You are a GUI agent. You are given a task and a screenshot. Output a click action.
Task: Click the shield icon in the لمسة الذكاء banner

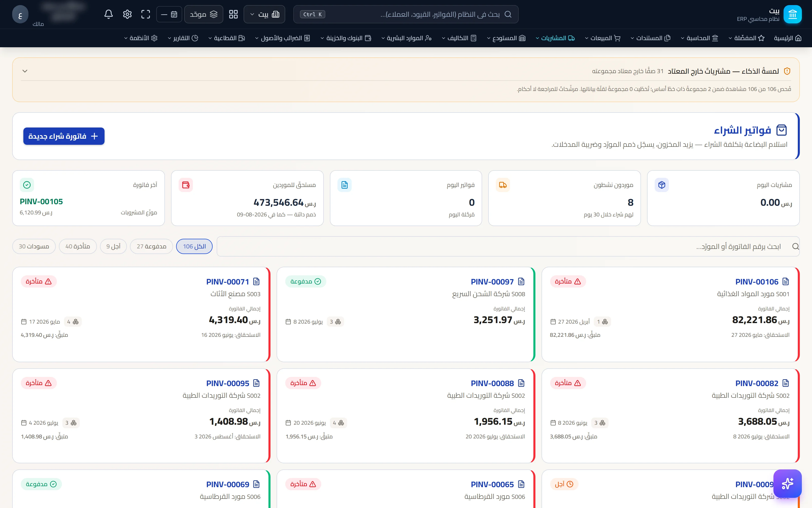[x=787, y=71]
